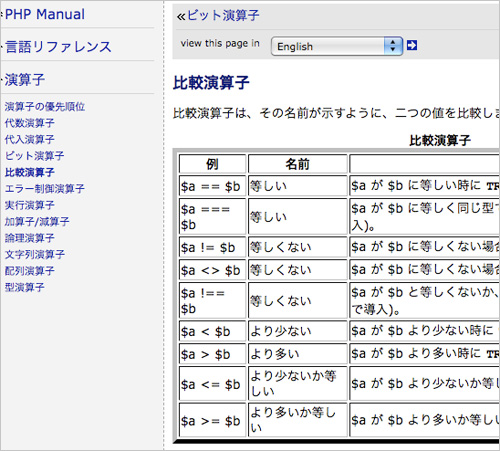Select 配列演算子 in sidebar
This screenshot has width=500, height=451.
pyautogui.click(x=29, y=271)
